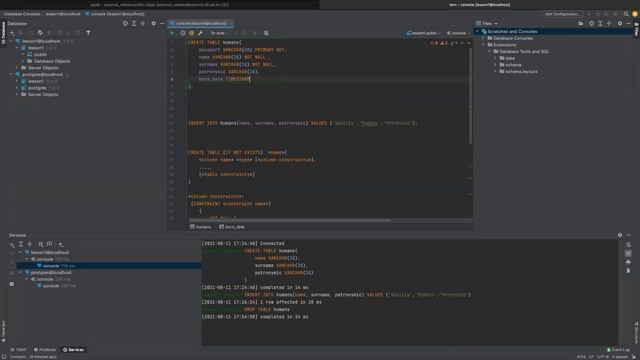Click the clear output trash icon beside console log
The width and height of the screenshot is (640, 360).
pyautogui.click(x=628, y=271)
